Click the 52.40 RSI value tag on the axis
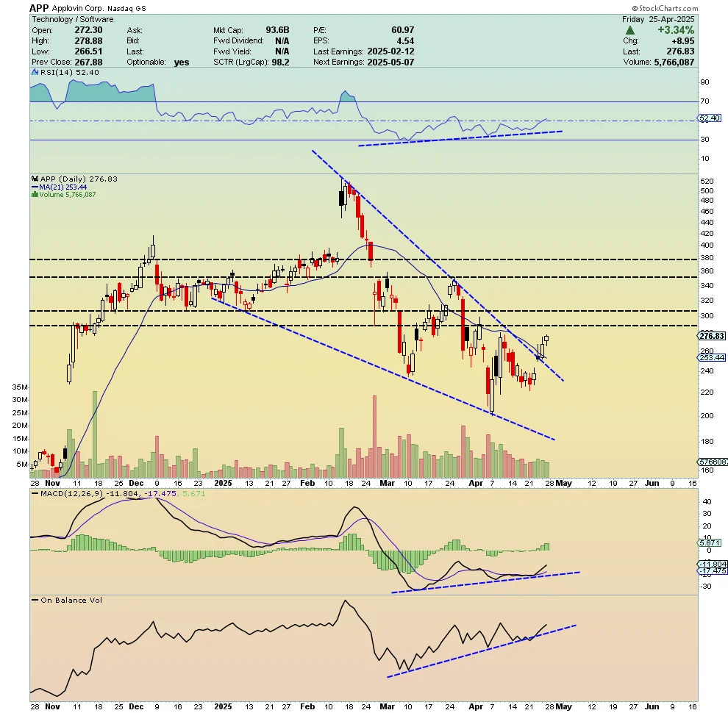728x713 pixels. tap(710, 118)
